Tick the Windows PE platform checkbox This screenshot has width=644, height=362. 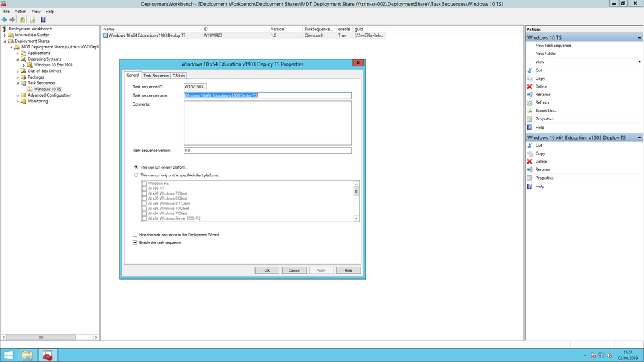144,184
